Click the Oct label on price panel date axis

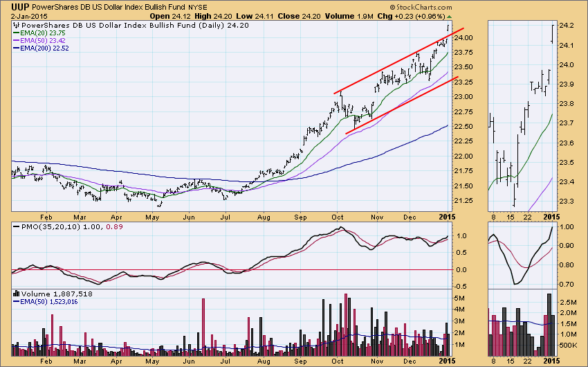pos(338,217)
